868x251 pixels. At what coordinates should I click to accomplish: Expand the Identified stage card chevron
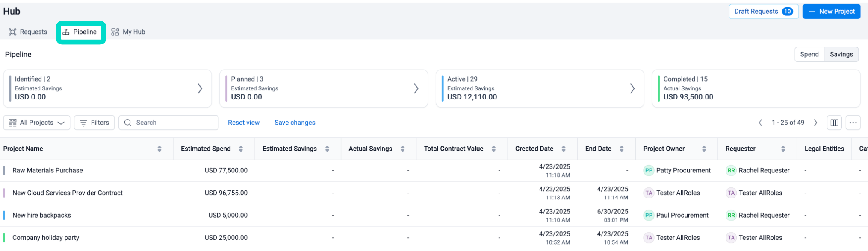tap(200, 88)
